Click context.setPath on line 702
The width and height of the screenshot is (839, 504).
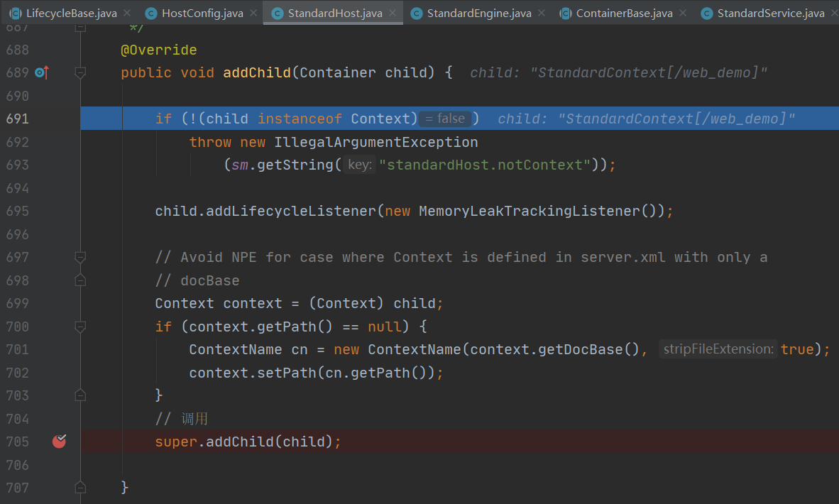pos(253,373)
